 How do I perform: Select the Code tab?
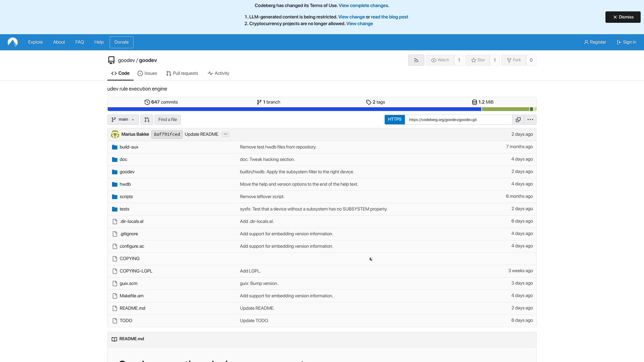(120, 73)
